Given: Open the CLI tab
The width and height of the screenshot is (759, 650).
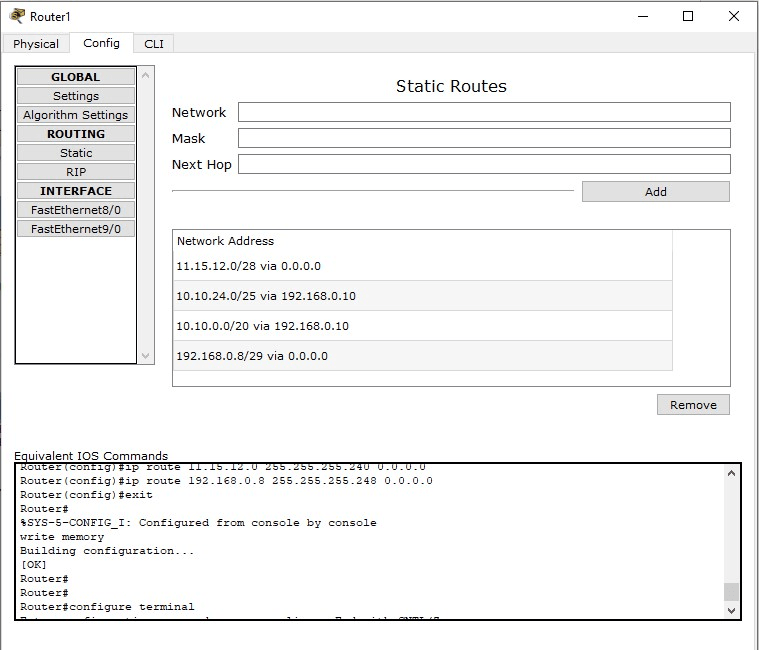Looking at the screenshot, I should [154, 44].
